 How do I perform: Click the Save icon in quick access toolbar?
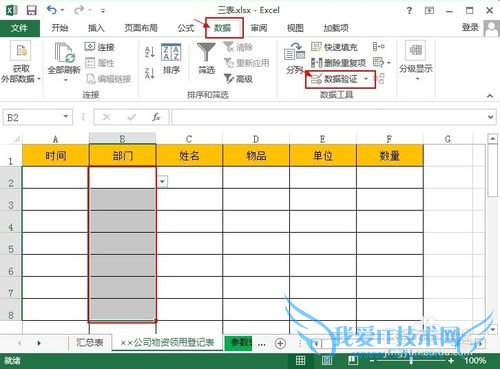(x=32, y=10)
